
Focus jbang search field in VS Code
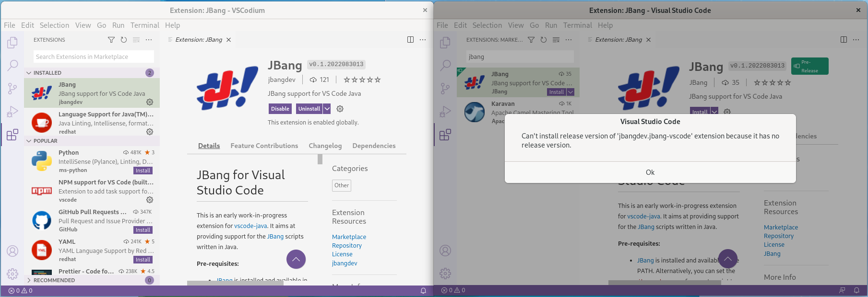pos(520,57)
